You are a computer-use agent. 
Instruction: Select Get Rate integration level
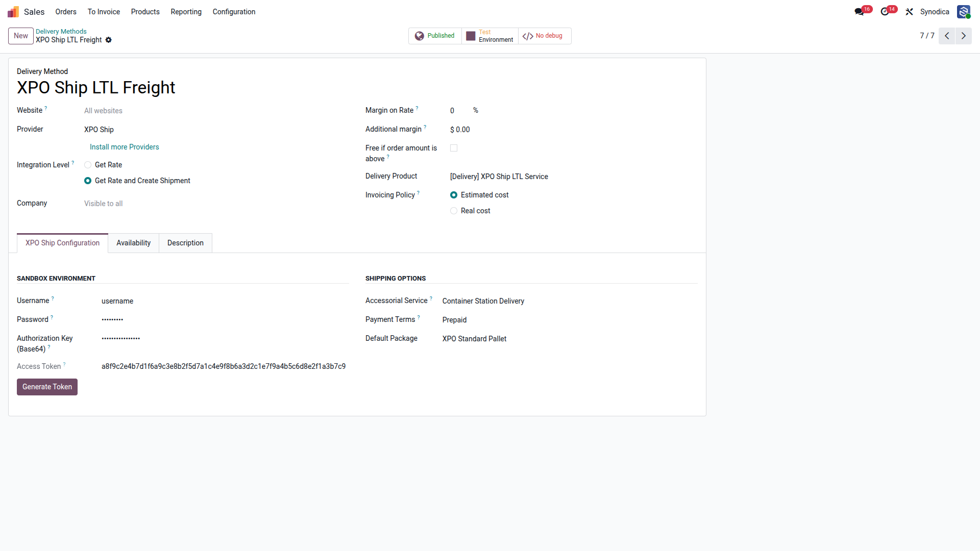pyautogui.click(x=88, y=165)
